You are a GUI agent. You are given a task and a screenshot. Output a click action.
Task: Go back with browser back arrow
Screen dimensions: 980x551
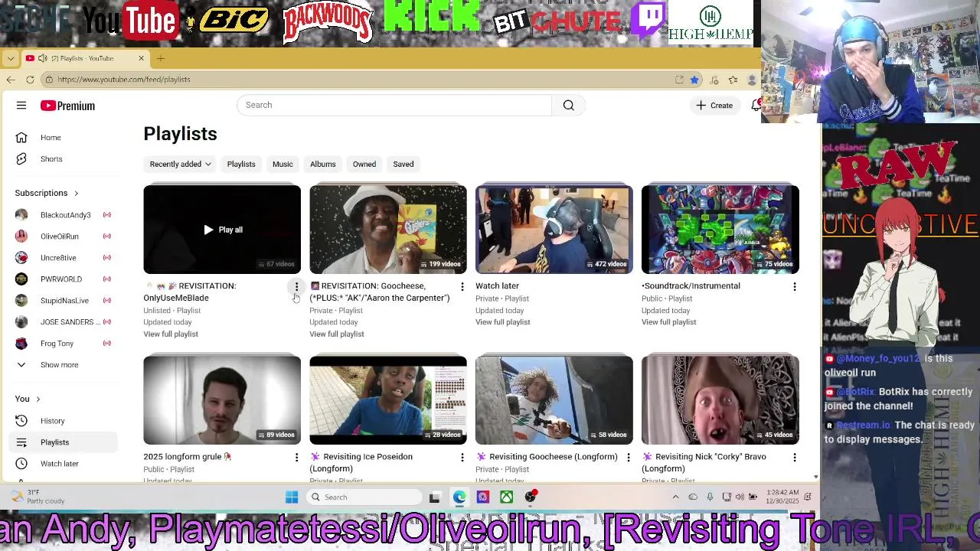11,80
